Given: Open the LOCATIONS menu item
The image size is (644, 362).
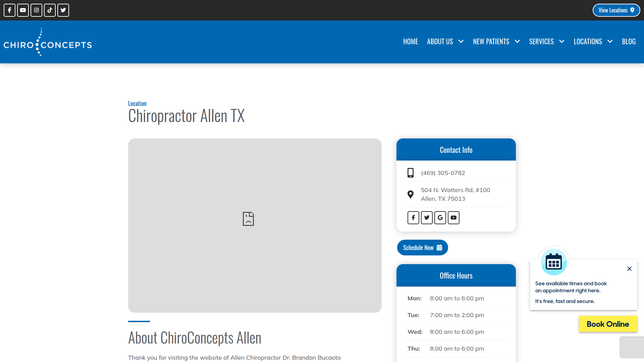Looking at the screenshot, I should 588,42.
